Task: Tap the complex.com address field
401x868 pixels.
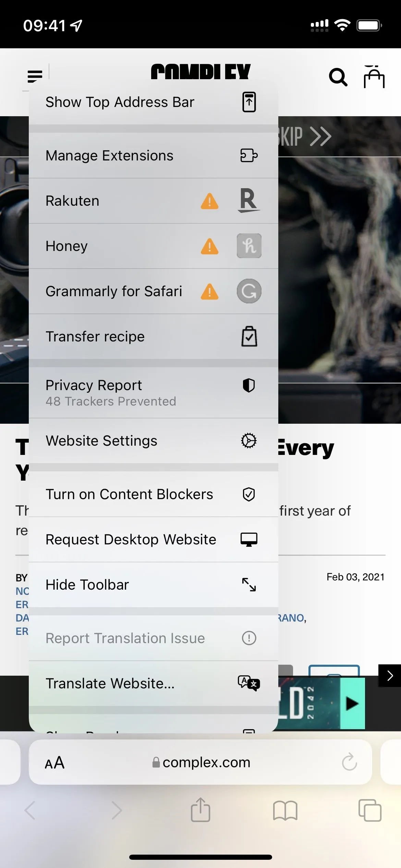Action: (x=200, y=762)
